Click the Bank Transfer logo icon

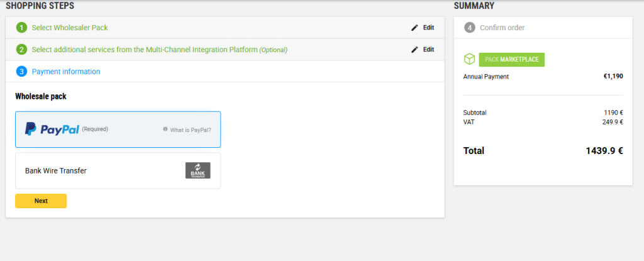pyautogui.click(x=197, y=170)
